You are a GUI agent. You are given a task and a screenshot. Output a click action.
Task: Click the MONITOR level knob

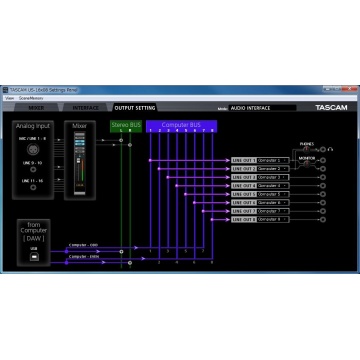[307, 164]
